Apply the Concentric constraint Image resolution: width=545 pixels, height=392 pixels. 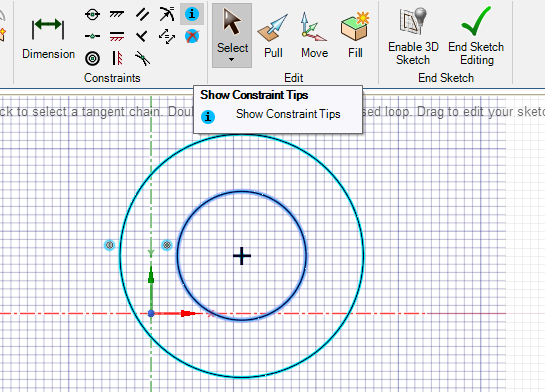point(92,58)
